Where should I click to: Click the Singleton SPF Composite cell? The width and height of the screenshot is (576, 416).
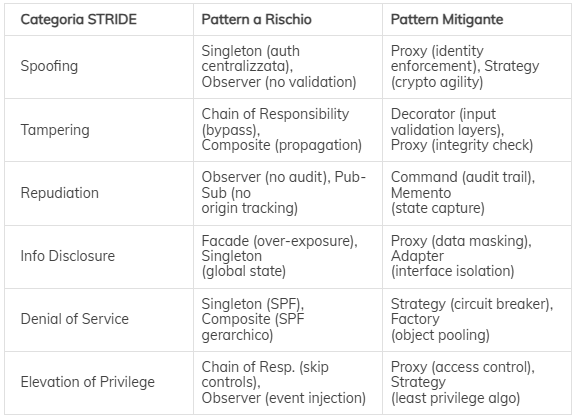[x=288, y=320]
